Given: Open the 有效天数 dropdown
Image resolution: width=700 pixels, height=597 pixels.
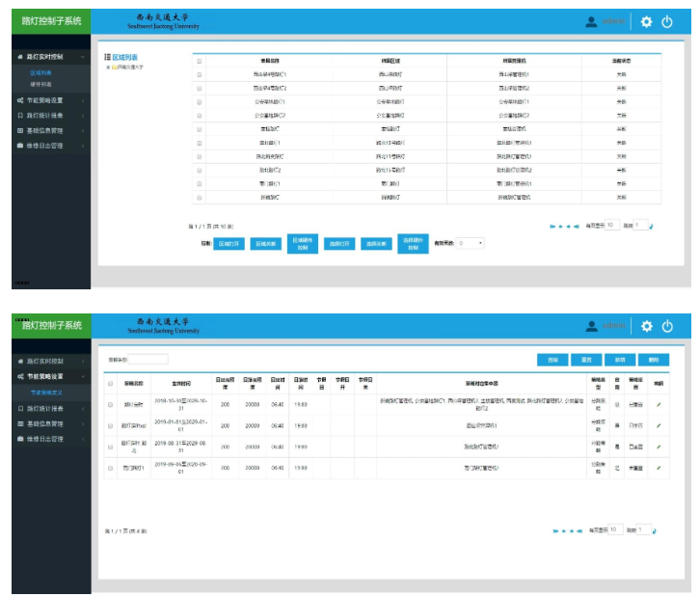Looking at the screenshot, I should click(x=471, y=243).
